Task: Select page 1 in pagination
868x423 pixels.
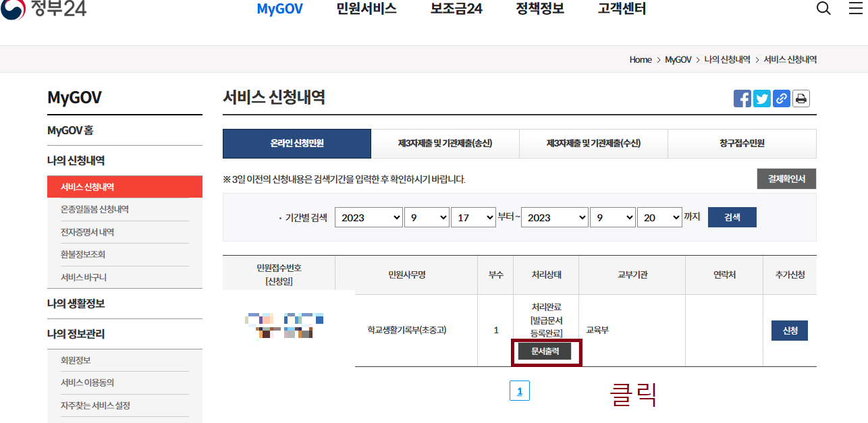Action: click(x=520, y=390)
